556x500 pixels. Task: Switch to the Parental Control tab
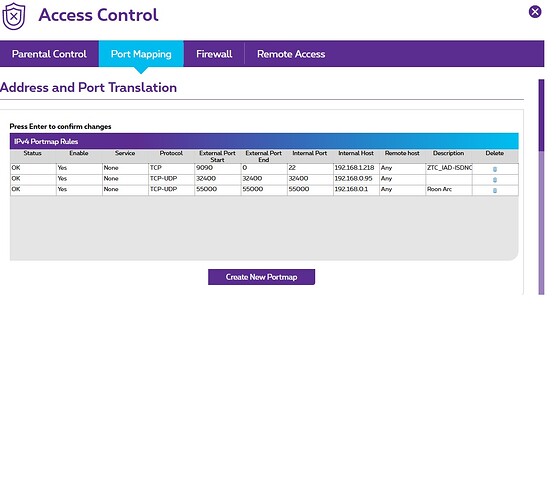[49, 54]
